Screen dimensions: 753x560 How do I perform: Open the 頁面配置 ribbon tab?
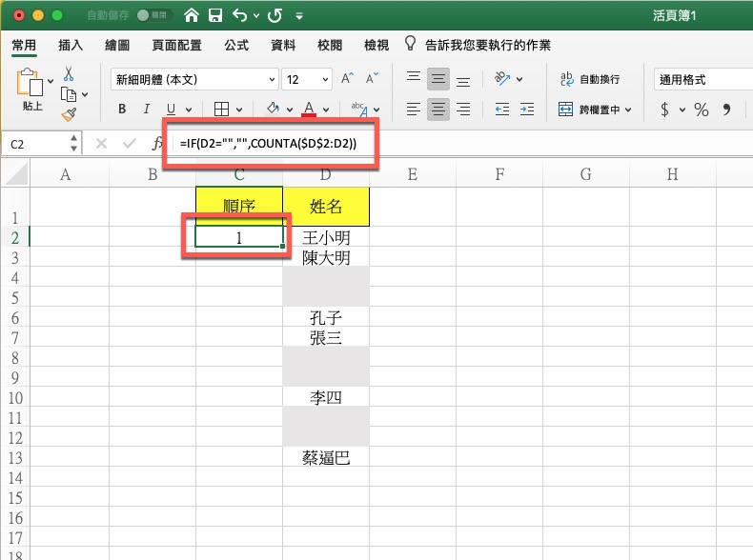pyautogui.click(x=176, y=45)
